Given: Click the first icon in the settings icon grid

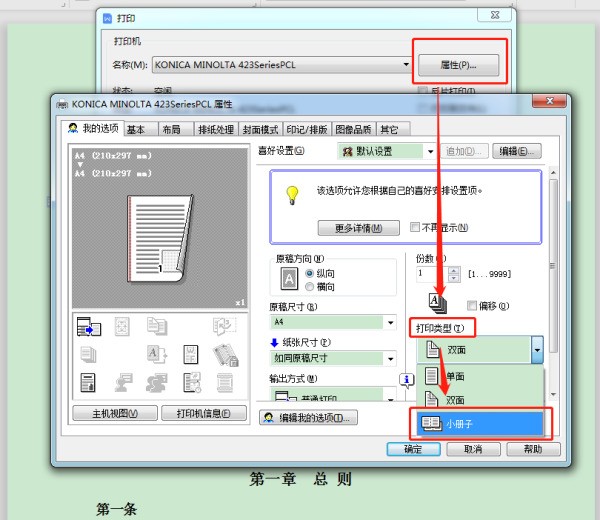Looking at the screenshot, I should pos(90,327).
